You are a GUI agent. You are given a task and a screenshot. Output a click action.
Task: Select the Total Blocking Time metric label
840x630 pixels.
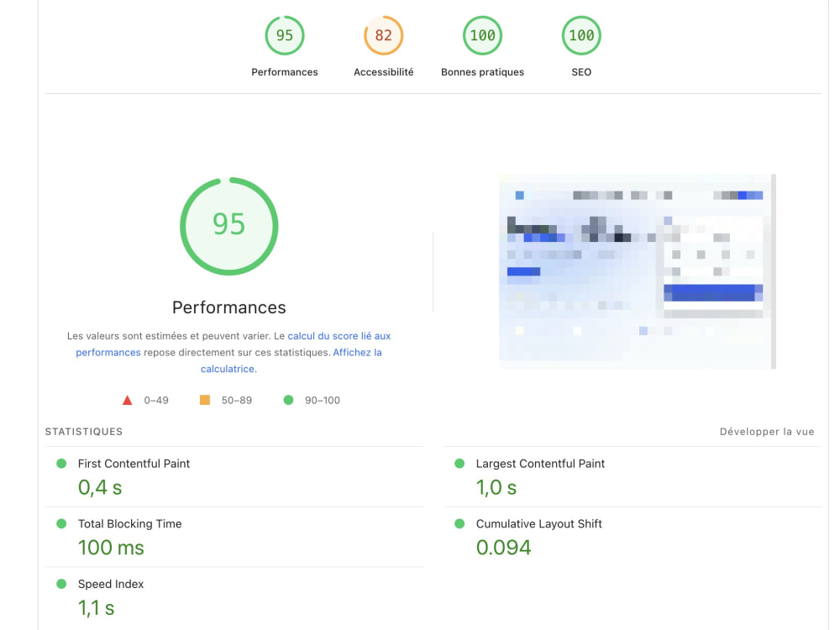(129, 524)
